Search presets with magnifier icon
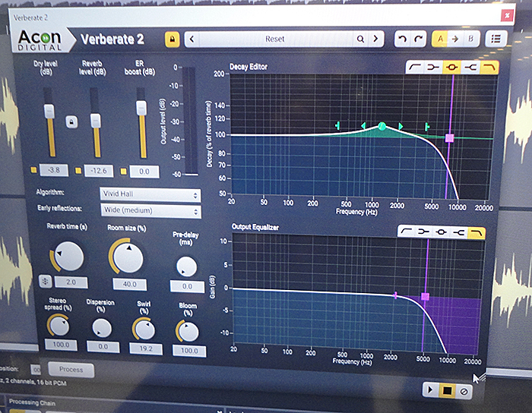 pos(360,39)
